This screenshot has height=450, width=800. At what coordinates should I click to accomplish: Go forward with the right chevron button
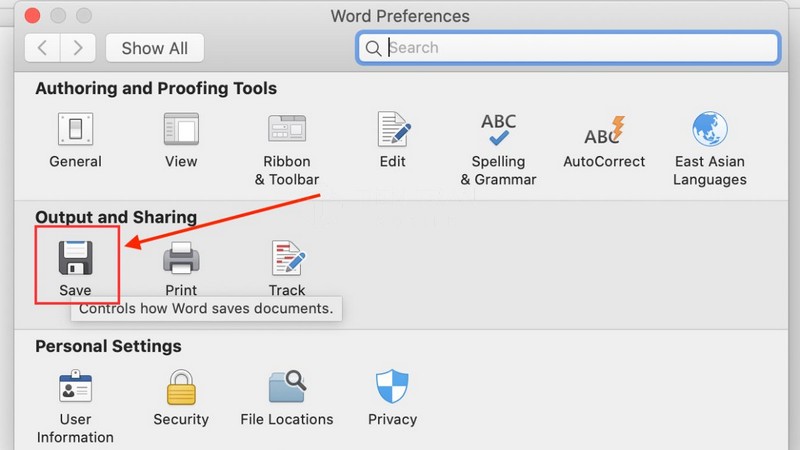[x=78, y=48]
